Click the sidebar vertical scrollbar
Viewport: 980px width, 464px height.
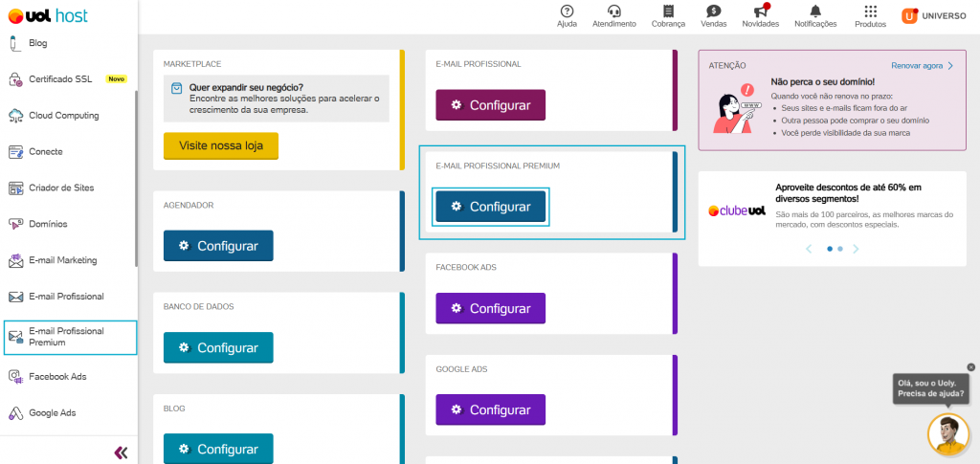[x=136, y=179]
